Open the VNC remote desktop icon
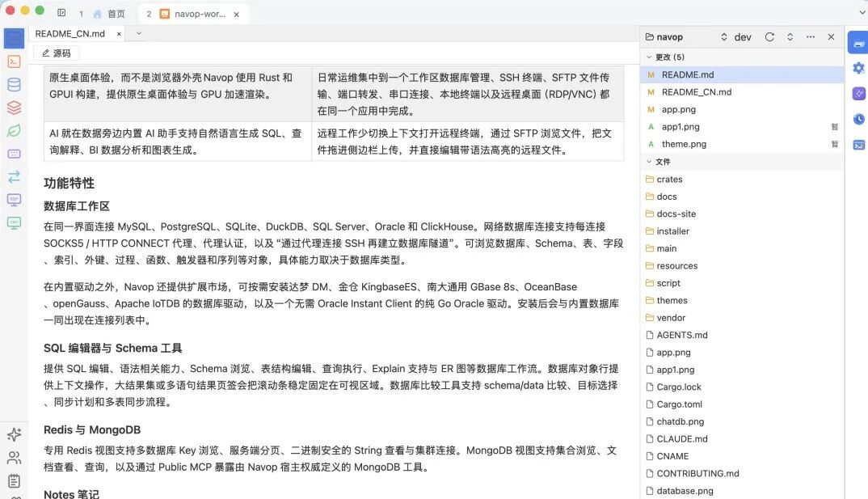868x499 pixels. click(x=14, y=222)
